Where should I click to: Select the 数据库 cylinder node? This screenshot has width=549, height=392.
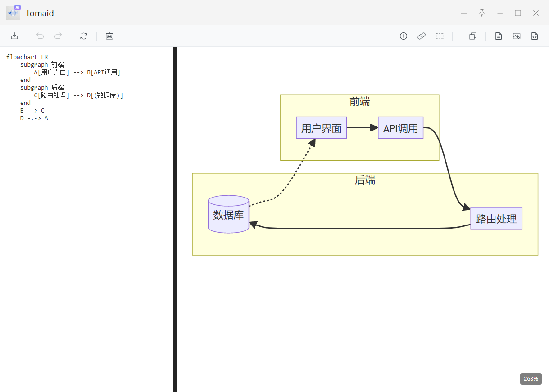[228, 215]
